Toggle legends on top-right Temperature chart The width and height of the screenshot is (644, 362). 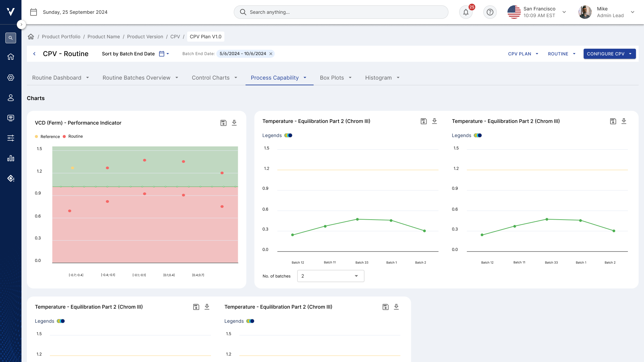(478, 135)
